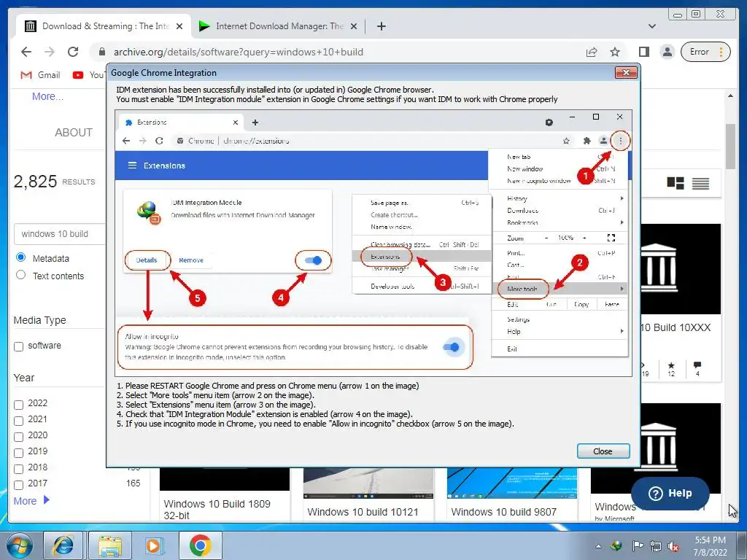747x560 pixels.
Task: Check the 2022 year filter
Action: point(18,405)
